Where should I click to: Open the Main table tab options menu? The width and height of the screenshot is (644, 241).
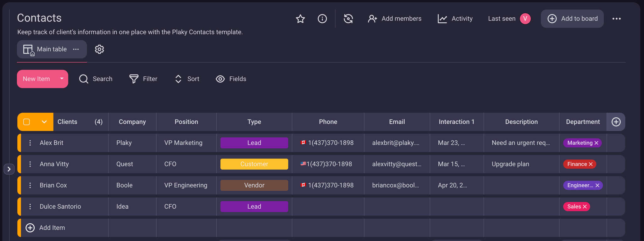tap(76, 49)
